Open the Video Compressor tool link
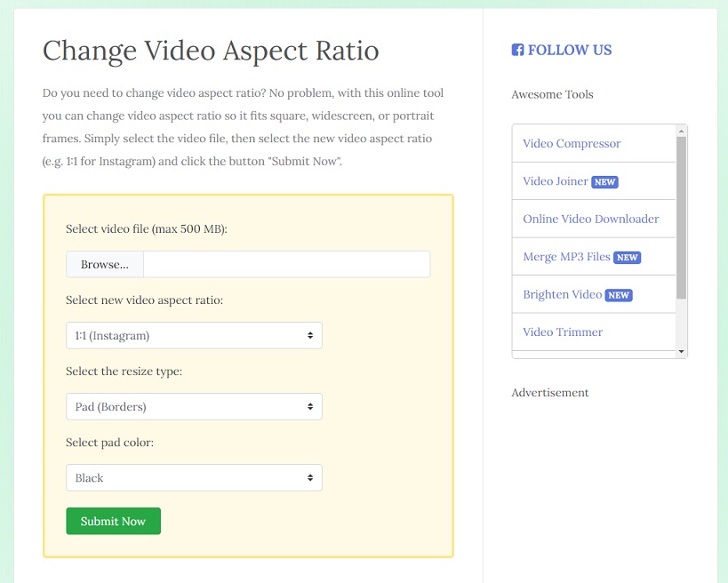Screen dimensions: 728x583 (x=572, y=143)
